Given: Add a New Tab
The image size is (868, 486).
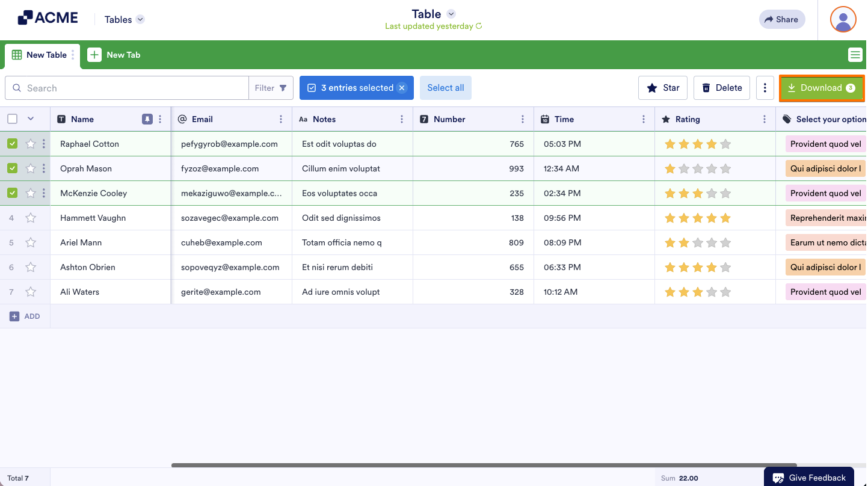Looking at the screenshot, I should tap(114, 55).
